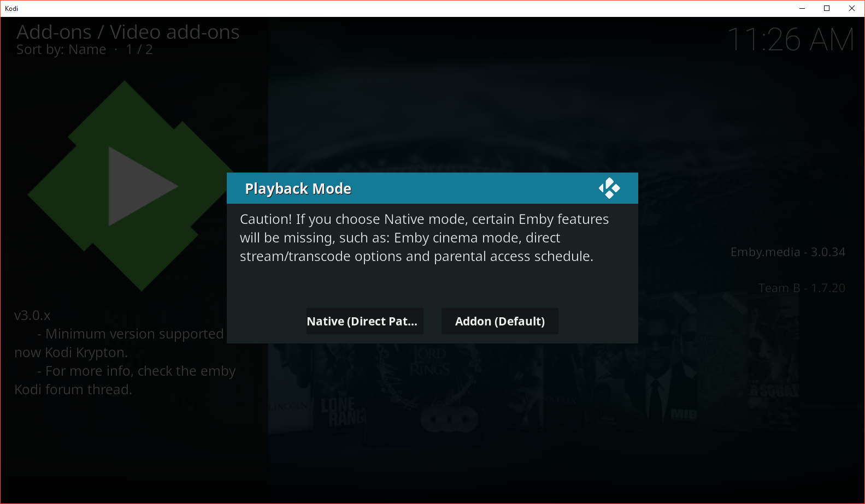This screenshot has width=865, height=504.
Task: Close the Kodi window
Action: point(852,8)
